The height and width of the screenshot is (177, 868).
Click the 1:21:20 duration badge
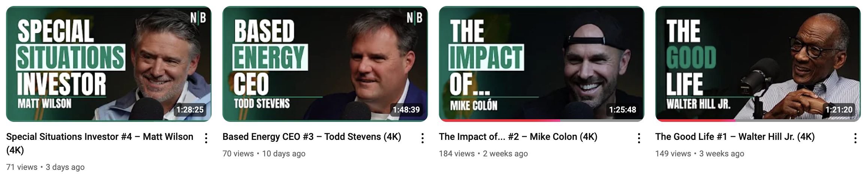(x=839, y=110)
